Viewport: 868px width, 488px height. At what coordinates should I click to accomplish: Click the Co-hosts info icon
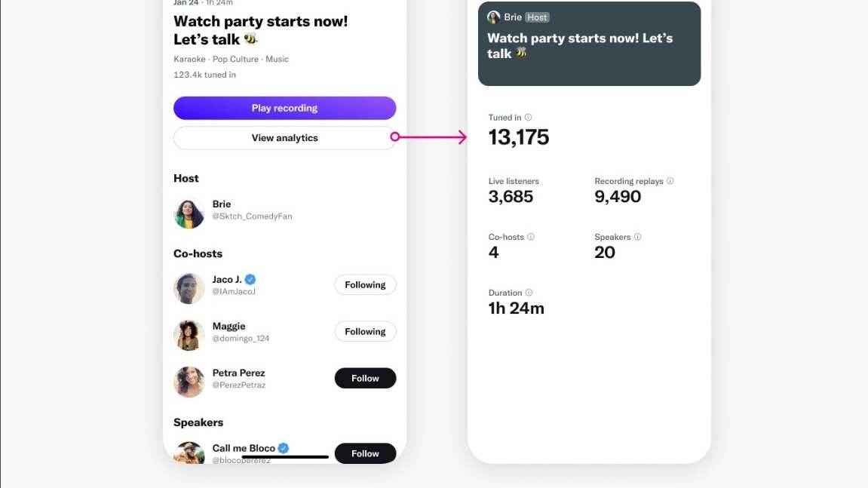point(531,237)
